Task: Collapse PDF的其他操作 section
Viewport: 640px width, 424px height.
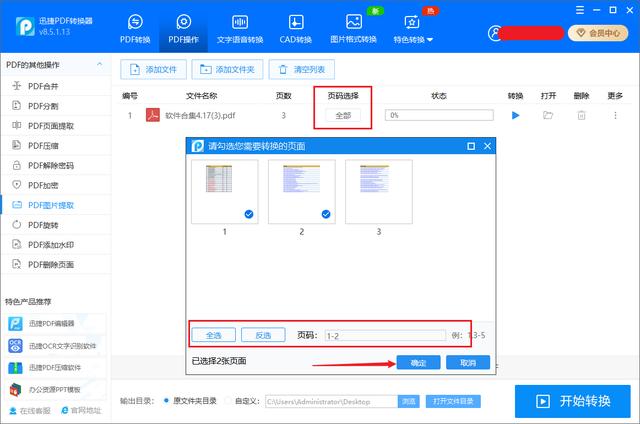Action: pyautogui.click(x=99, y=64)
